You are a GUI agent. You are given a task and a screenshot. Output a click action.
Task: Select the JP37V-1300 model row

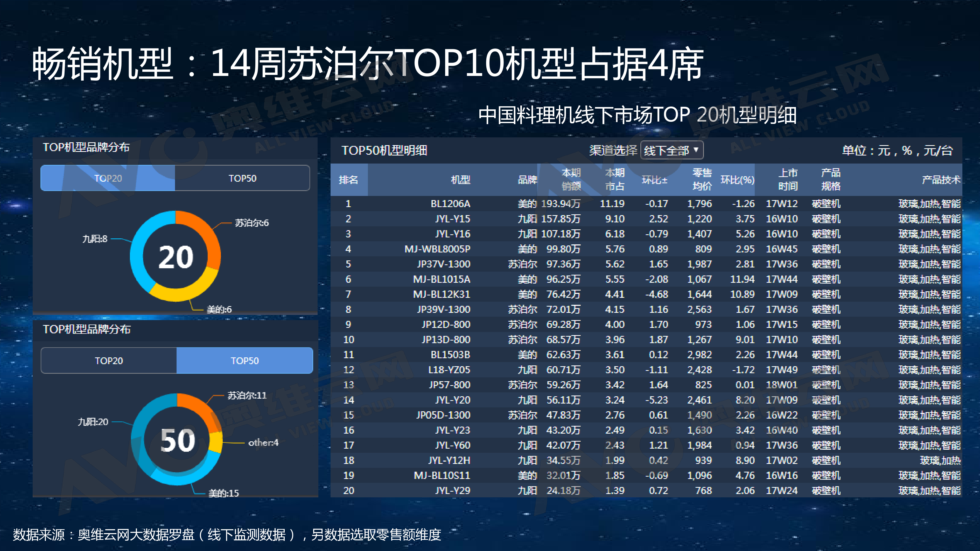point(443,264)
